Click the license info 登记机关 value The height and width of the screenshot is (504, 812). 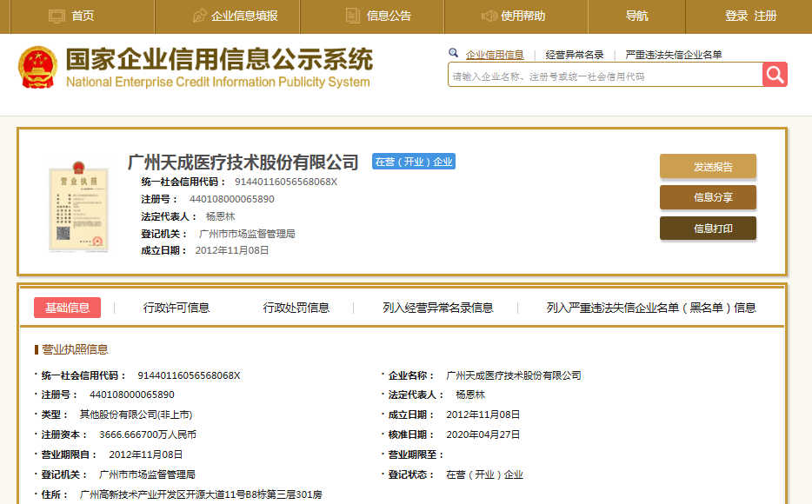coord(147,474)
